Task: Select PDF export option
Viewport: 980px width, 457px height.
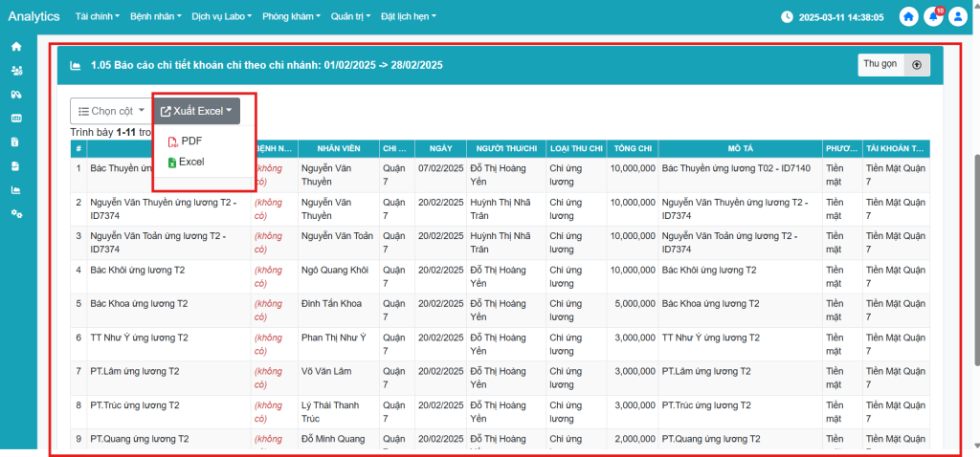Action: pos(190,141)
